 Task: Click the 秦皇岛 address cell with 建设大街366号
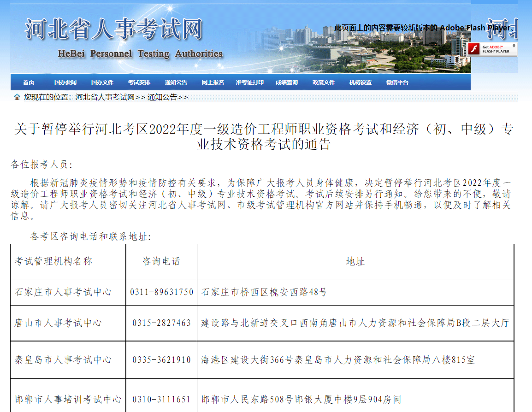(338, 360)
